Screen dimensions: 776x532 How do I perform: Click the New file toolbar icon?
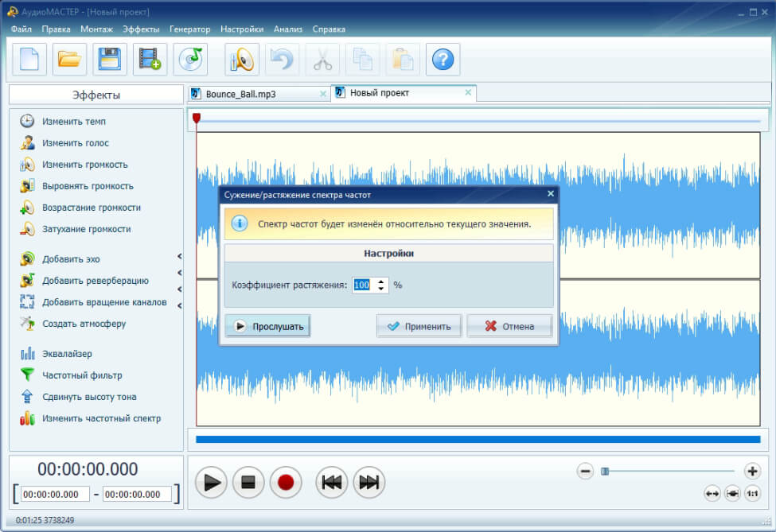pos(29,60)
